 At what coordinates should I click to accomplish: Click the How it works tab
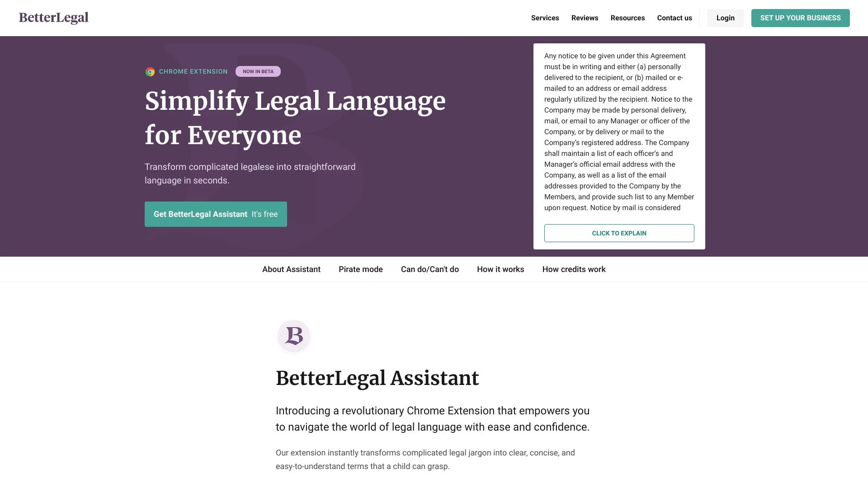pos(501,269)
